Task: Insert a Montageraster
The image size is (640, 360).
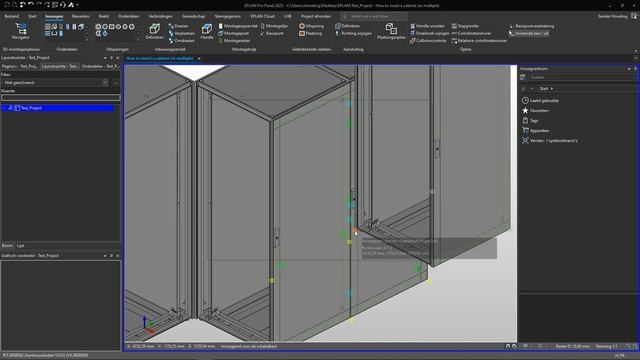Action: click(234, 41)
